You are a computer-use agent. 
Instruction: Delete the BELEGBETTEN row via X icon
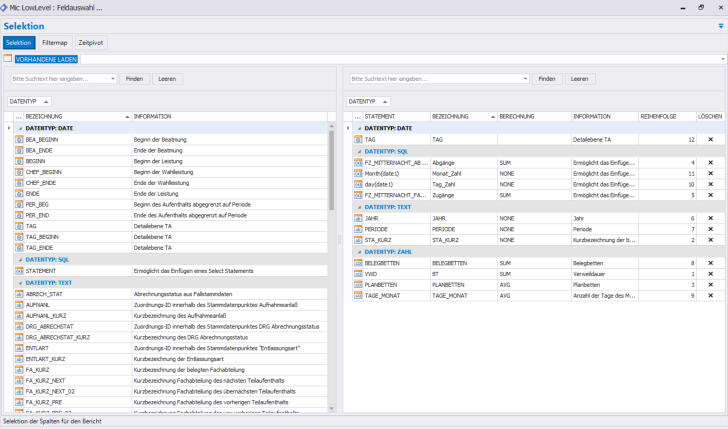pyautogui.click(x=710, y=263)
